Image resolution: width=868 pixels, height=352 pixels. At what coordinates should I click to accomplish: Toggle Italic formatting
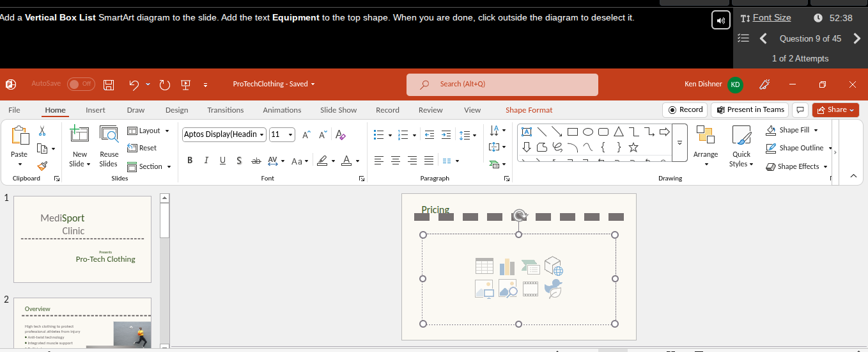click(x=206, y=161)
